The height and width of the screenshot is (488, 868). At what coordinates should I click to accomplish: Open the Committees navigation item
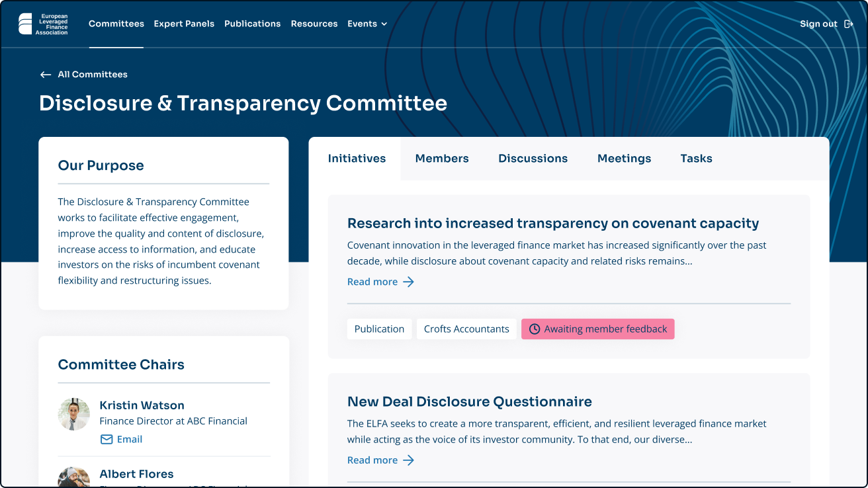pos(116,24)
